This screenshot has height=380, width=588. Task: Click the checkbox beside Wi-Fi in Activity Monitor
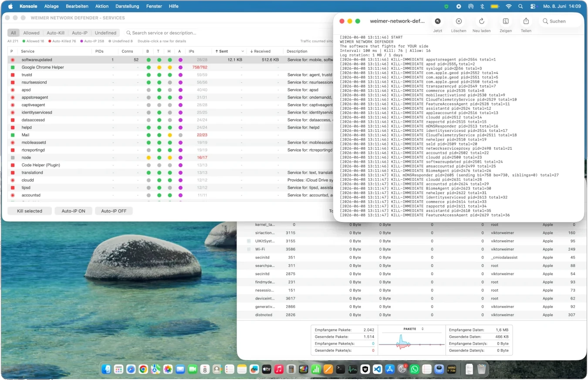click(x=249, y=249)
